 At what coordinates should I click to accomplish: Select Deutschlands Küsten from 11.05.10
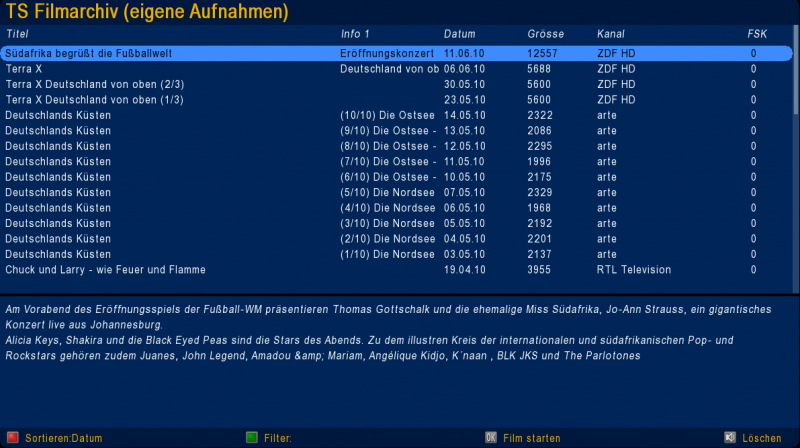396,162
